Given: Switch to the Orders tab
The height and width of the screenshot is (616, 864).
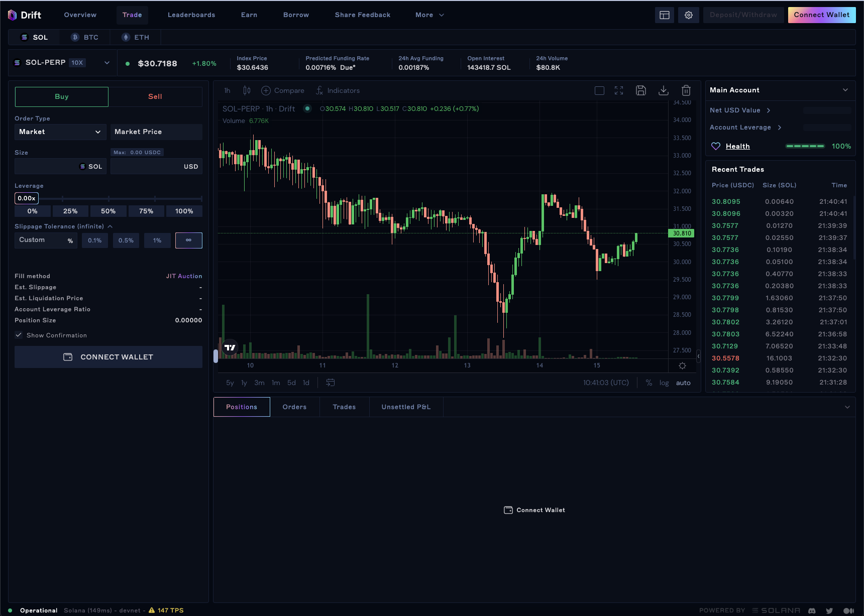Looking at the screenshot, I should (294, 407).
